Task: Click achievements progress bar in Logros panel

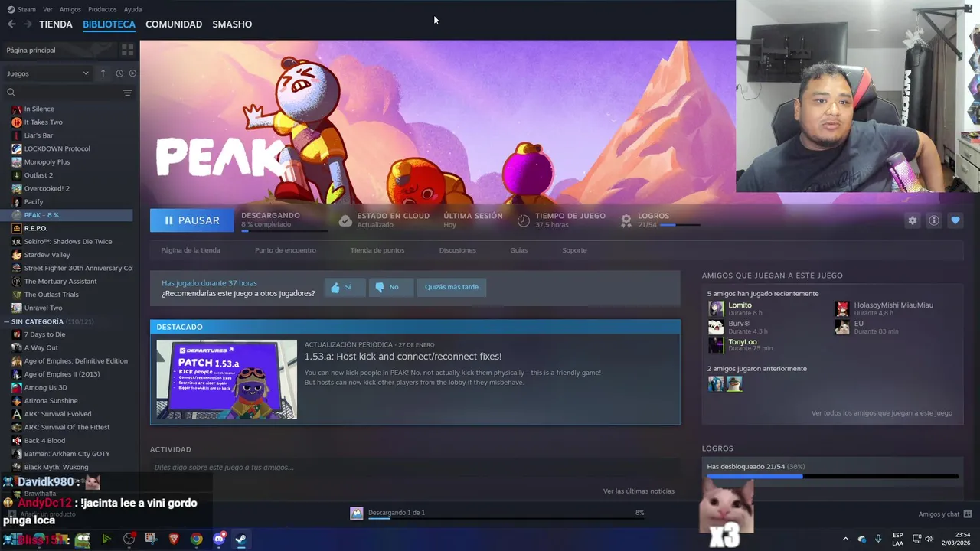Action: point(832,477)
